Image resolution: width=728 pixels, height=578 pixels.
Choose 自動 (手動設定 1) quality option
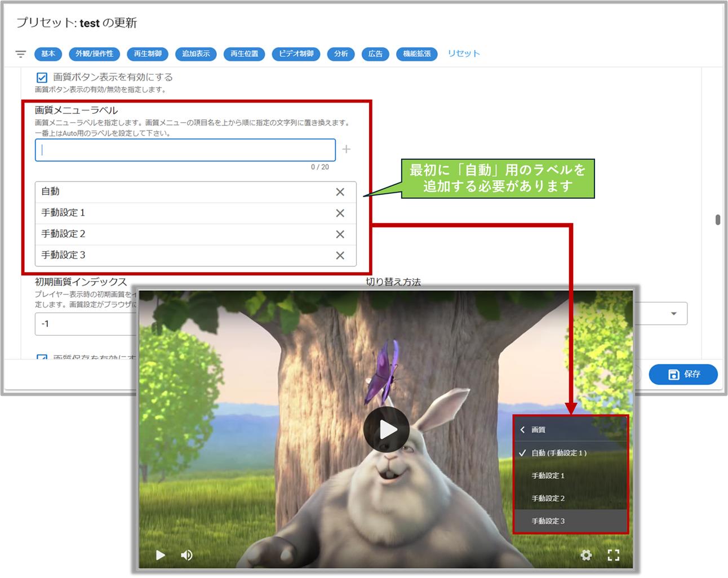[x=571, y=453]
